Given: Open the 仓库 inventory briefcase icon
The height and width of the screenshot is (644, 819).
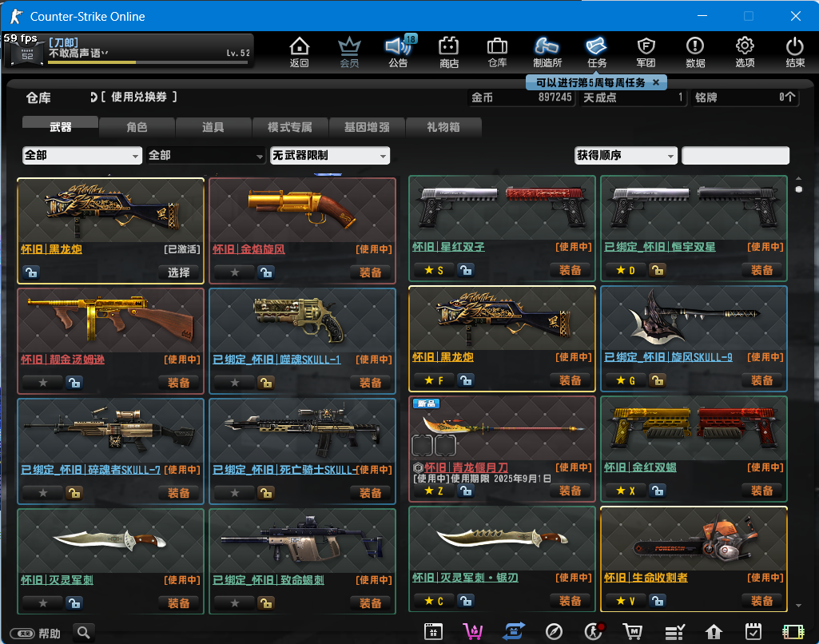Looking at the screenshot, I should [497, 51].
